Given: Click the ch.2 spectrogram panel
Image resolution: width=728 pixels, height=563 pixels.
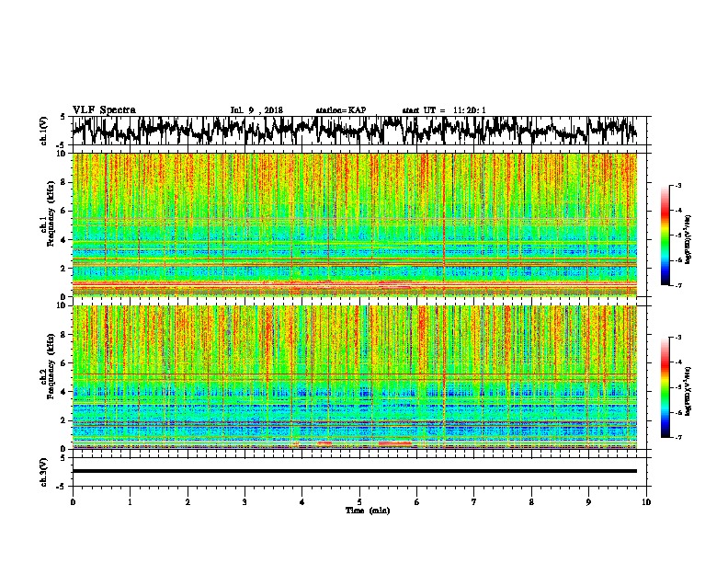Looking at the screenshot, I should (354, 377).
